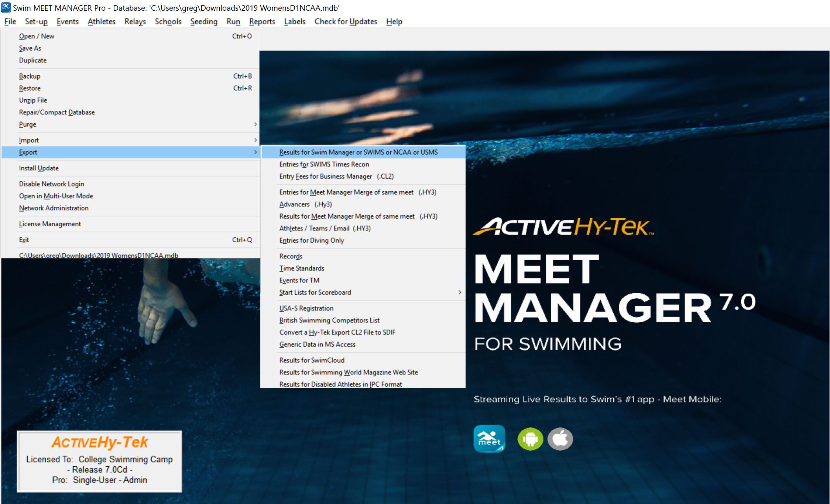830x504 pixels.
Task: Select Results for Disabled Athletes in IPC Format
Action: pyautogui.click(x=363, y=384)
